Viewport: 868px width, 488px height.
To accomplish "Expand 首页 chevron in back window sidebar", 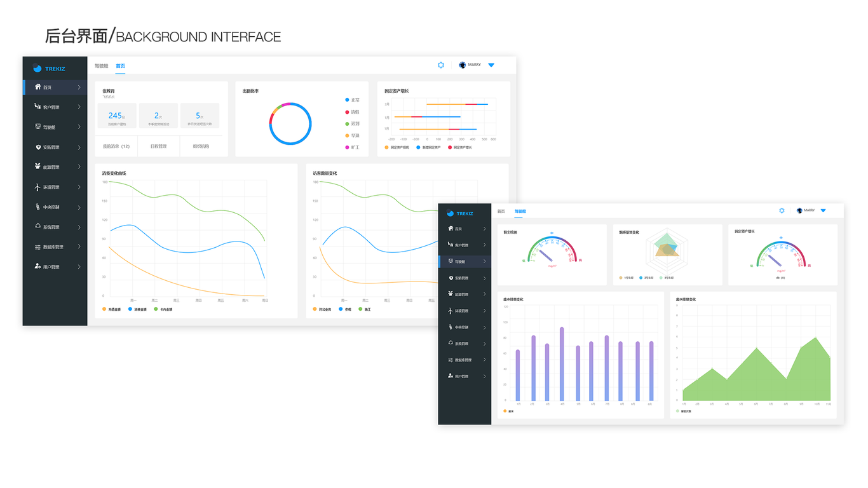I will pos(79,87).
